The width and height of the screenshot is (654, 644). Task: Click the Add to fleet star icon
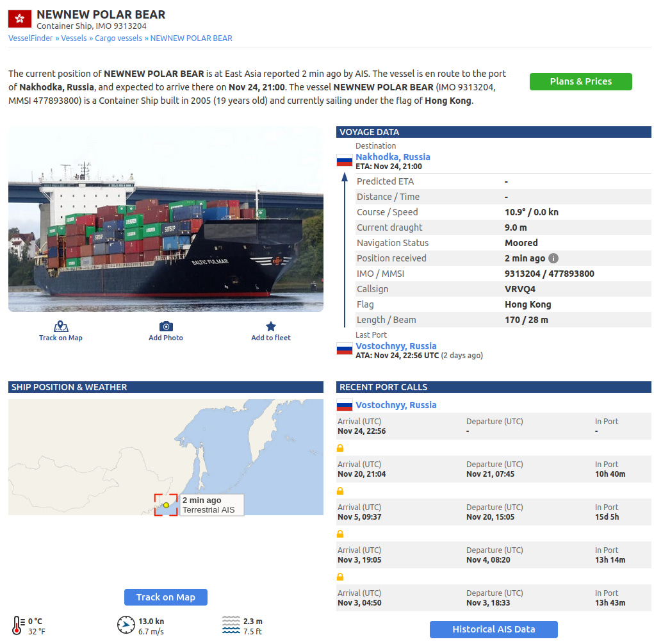point(271,326)
